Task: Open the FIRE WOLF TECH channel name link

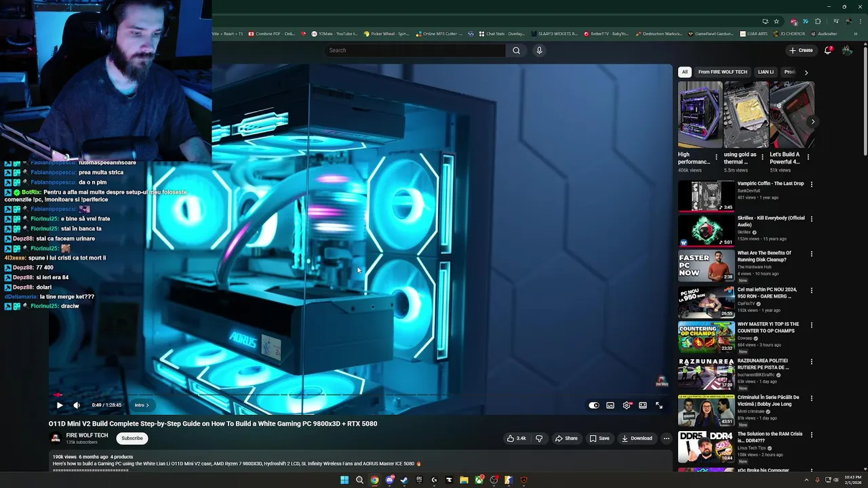Action: pos(87,435)
